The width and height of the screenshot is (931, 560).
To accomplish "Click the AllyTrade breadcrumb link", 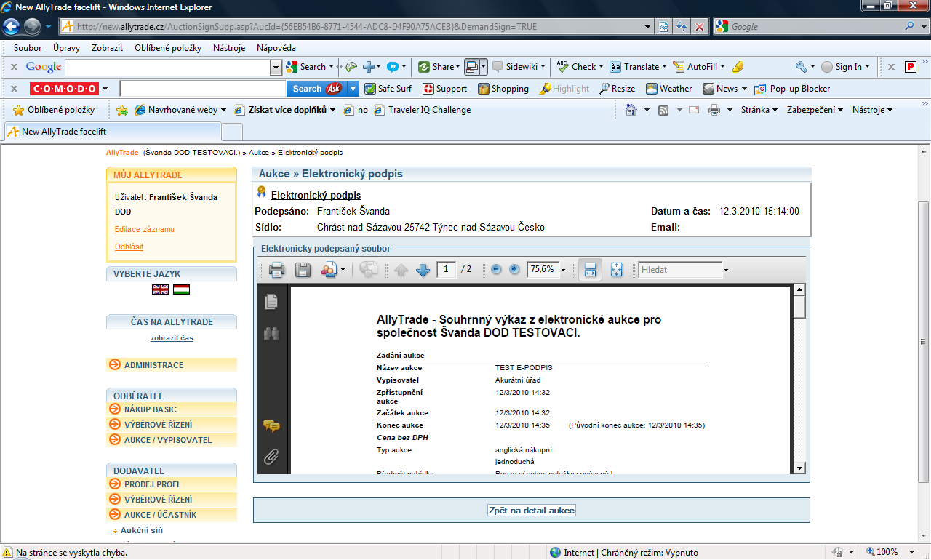I will (x=122, y=153).
